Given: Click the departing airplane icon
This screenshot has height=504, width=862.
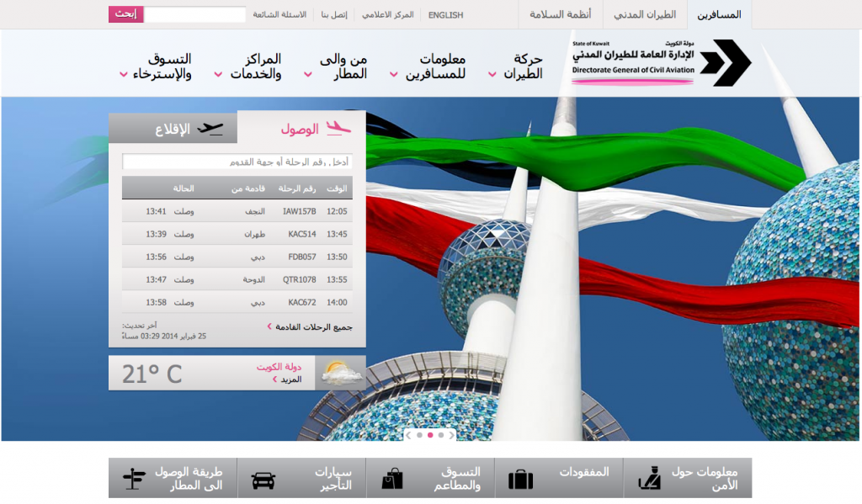Looking at the screenshot, I should pyautogui.click(x=210, y=129).
